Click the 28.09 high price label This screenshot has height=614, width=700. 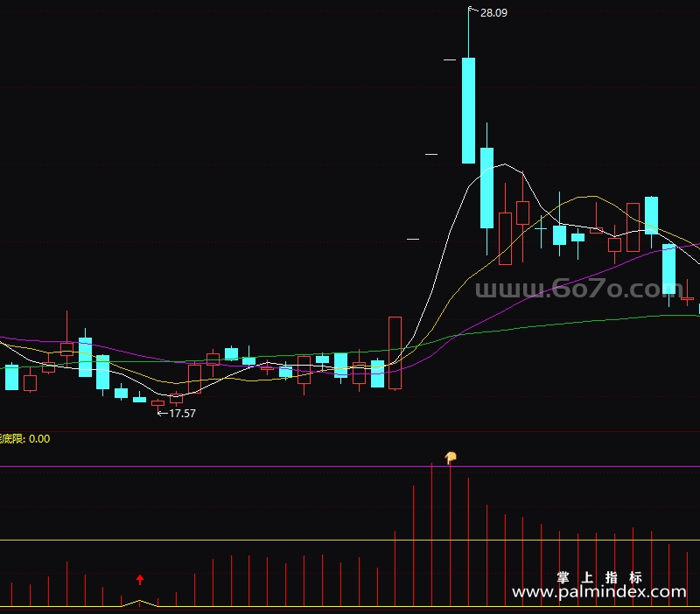click(x=493, y=13)
